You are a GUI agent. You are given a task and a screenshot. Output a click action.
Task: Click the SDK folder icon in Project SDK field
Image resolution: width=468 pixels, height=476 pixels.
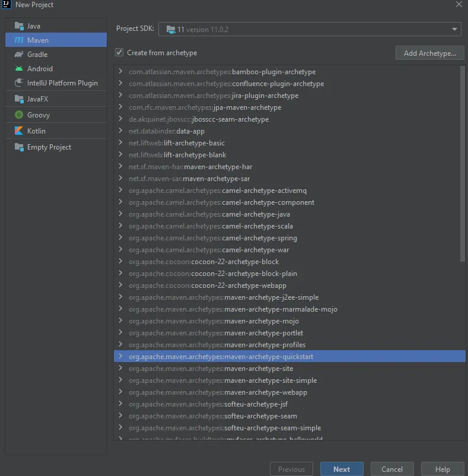click(x=171, y=30)
